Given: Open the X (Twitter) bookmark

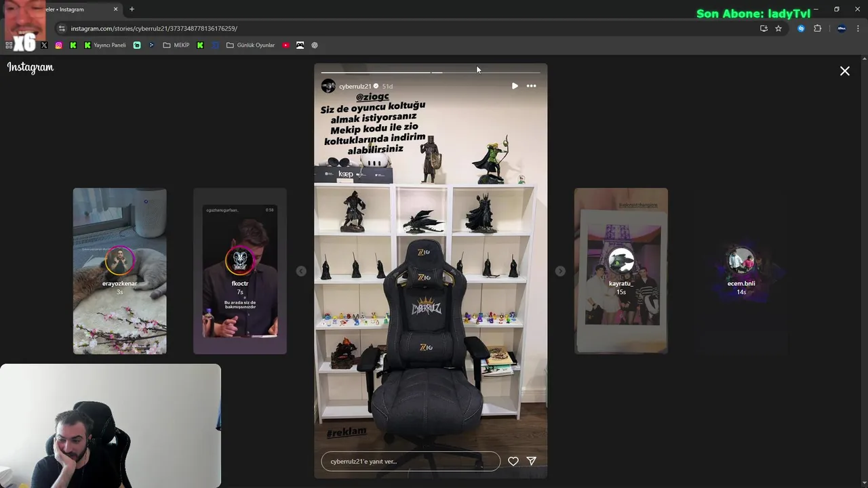Looking at the screenshot, I should pos(44,45).
